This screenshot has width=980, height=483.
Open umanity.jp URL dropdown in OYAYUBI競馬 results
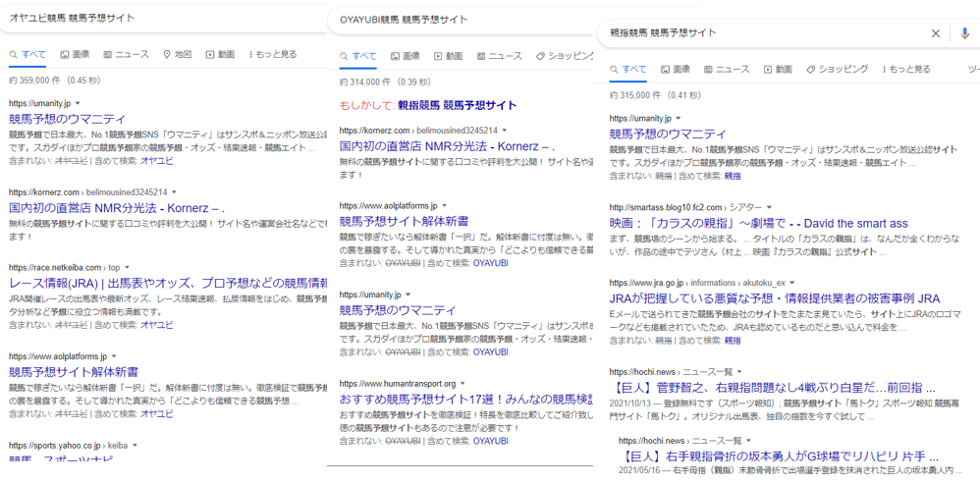point(408,295)
